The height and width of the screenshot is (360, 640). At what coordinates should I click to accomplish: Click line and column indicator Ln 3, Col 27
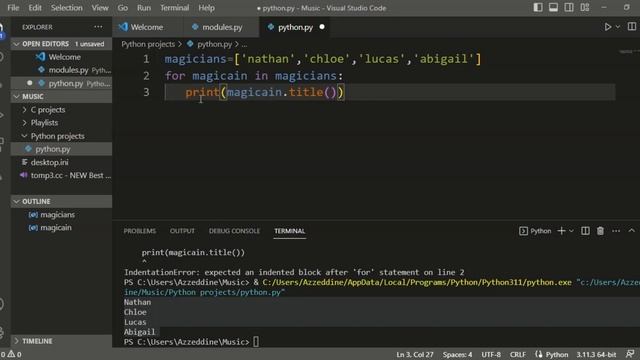point(415,355)
